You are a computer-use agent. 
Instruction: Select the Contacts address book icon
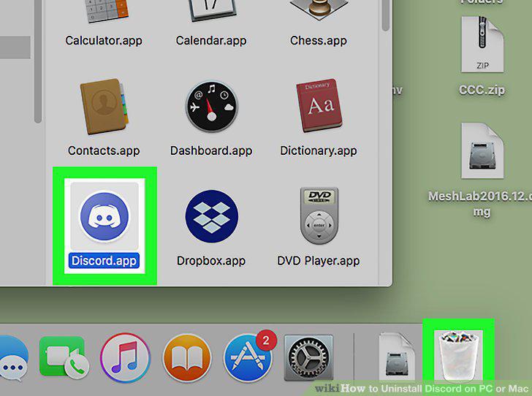[104, 107]
